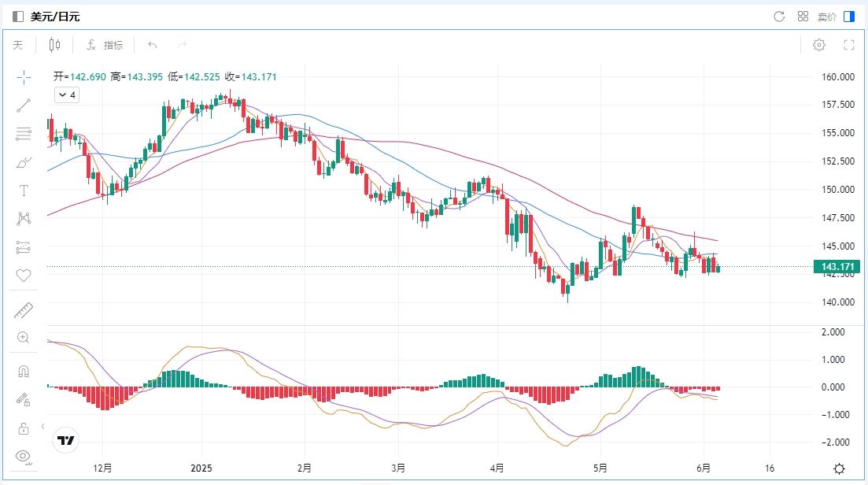Screen dimensions: 868x485
Task: Expand the collapsed indicator legend showing 4
Action: 66,95
